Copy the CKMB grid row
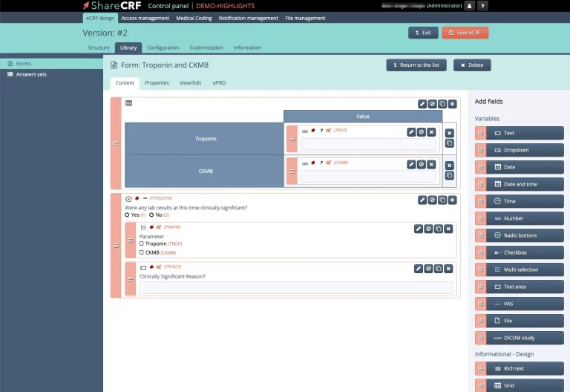 click(x=450, y=175)
